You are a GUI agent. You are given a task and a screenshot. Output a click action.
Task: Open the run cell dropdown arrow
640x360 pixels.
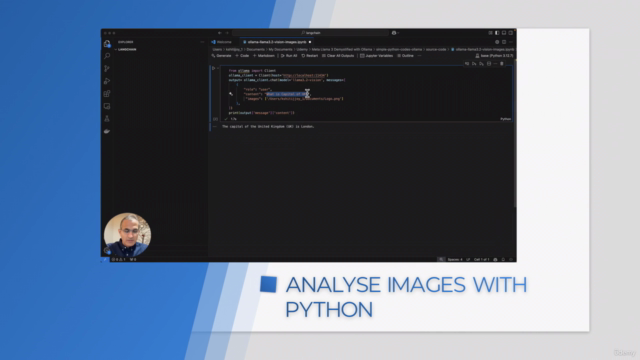tap(218, 68)
